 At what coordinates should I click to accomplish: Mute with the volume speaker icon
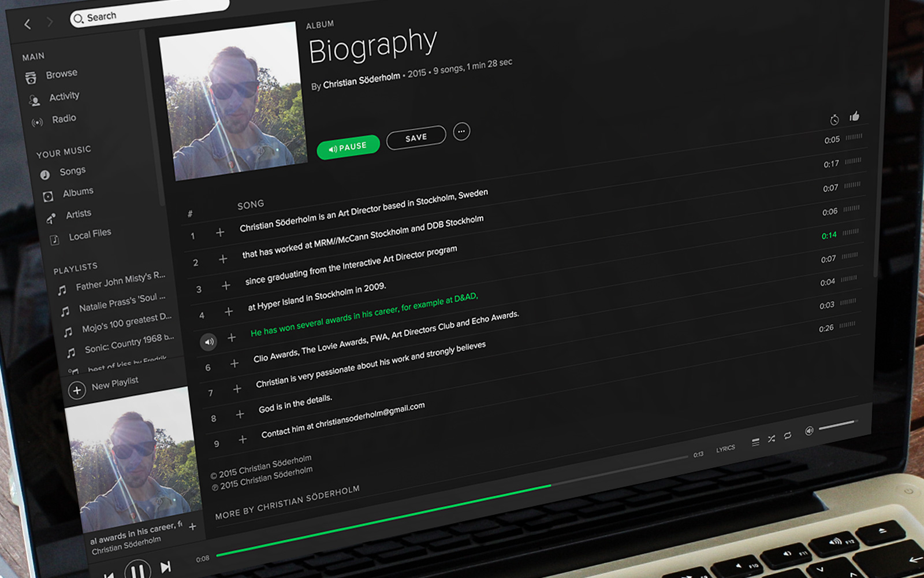click(x=809, y=431)
